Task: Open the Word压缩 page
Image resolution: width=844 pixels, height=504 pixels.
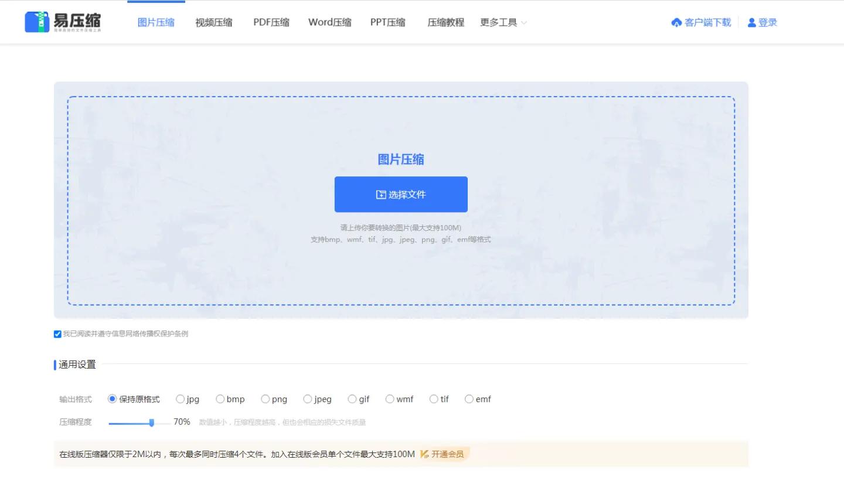Action: pyautogui.click(x=329, y=22)
